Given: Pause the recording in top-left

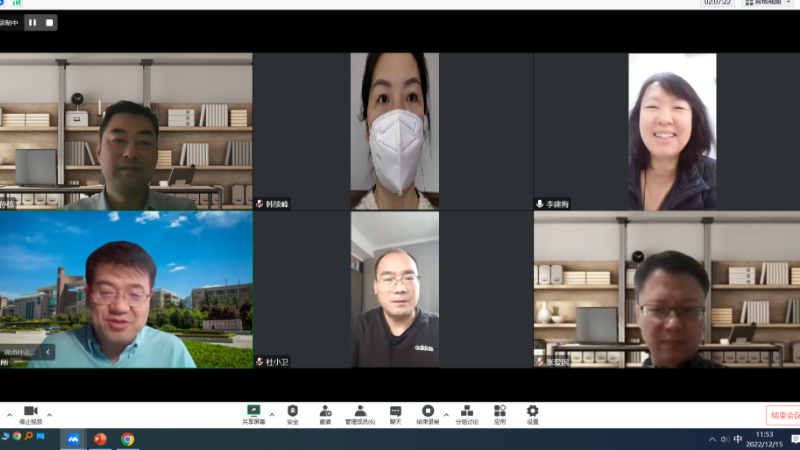Looking at the screenshot, I should pyautogui.click(x=32, y=22).
